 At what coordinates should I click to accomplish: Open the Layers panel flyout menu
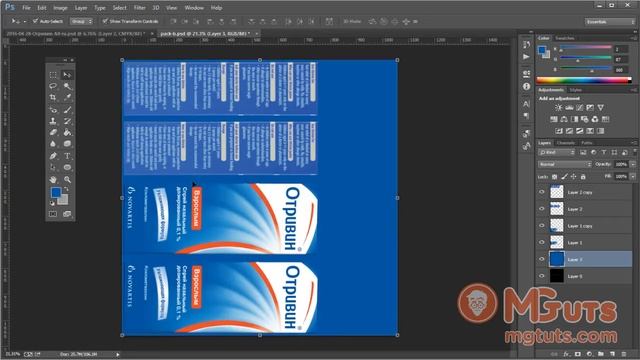[634, 143]
